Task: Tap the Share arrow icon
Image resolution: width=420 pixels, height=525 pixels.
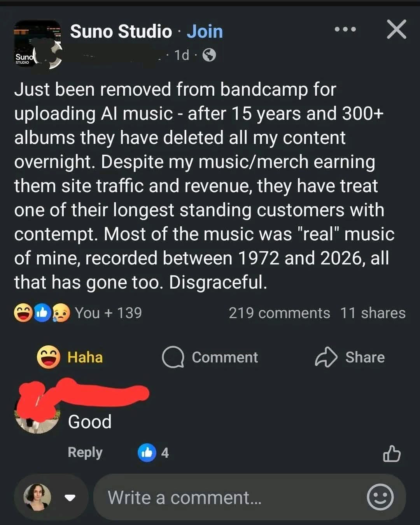Action: coord(326,357)
